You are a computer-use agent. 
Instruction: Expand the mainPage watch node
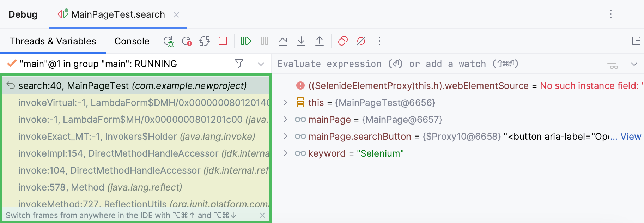pos(286,120)
